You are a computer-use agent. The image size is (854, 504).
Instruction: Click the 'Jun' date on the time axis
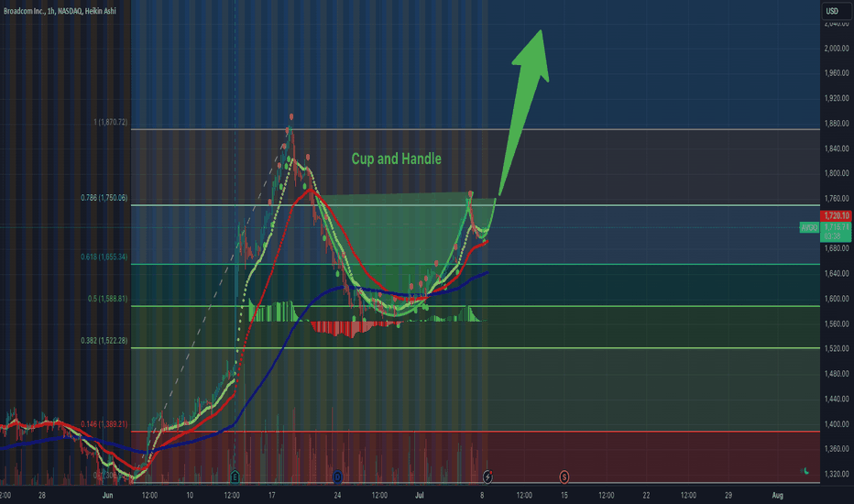[x=107, y=495]
